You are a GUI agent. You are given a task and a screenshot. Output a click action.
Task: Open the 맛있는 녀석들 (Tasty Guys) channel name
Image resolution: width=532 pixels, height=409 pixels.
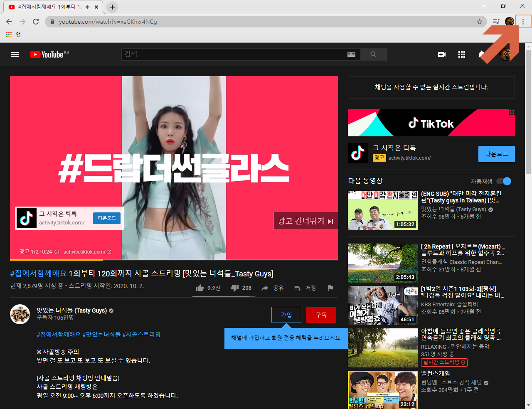(x=71, y=310)
